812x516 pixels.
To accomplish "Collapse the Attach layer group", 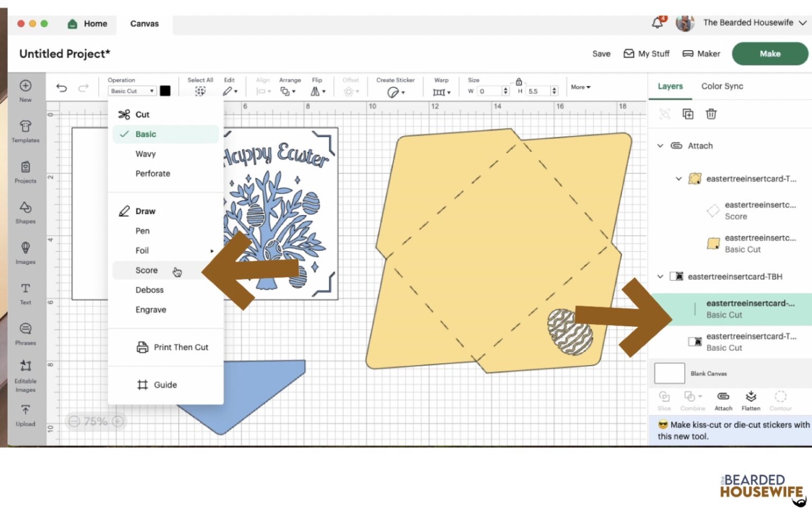I will point(660,146).
